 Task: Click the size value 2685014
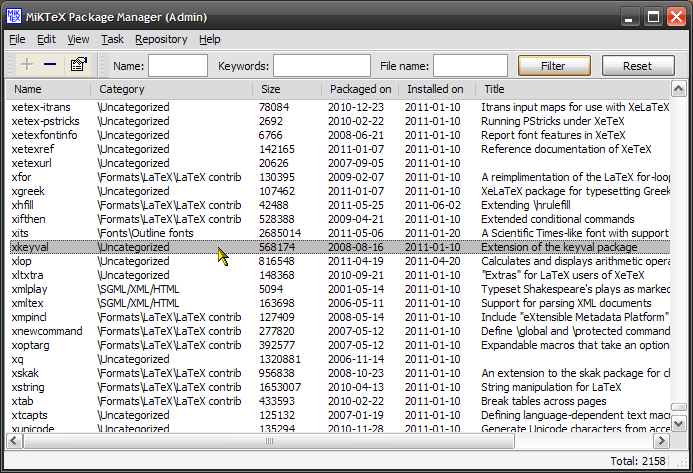[280, 233]
